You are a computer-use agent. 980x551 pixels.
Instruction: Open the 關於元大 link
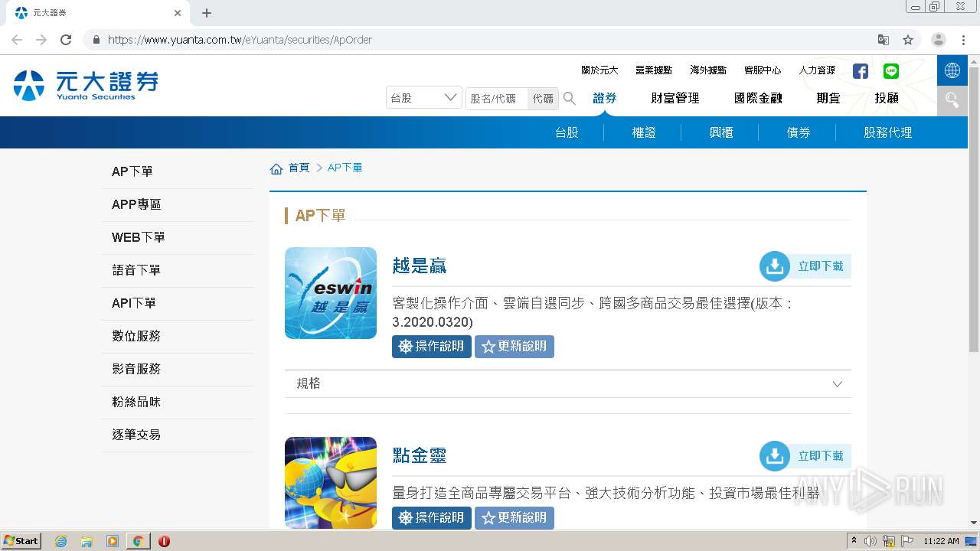click(599, 70)
